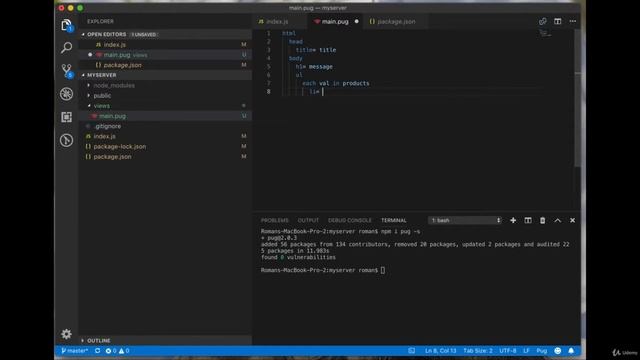The image size is (640, 360).
Task: Open the Source Control view
Action: tap(67, 71)
